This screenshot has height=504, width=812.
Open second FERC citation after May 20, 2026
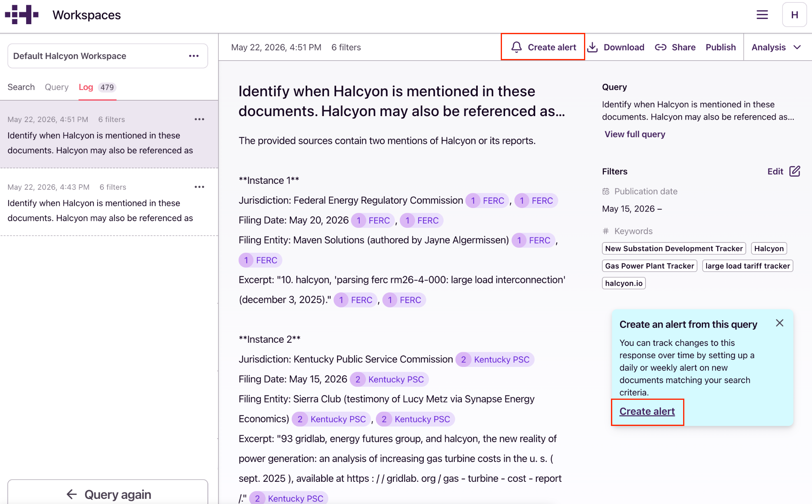421,220
